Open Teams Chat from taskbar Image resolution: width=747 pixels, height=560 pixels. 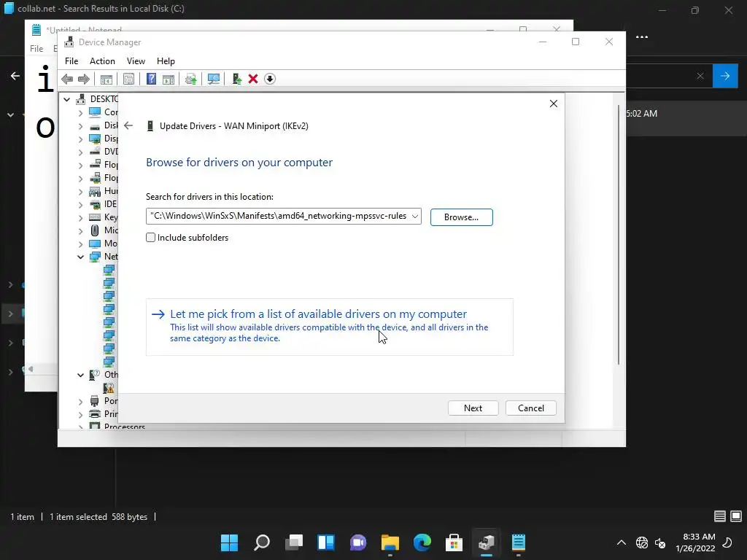pyautogui.click(x=358, y=542)
